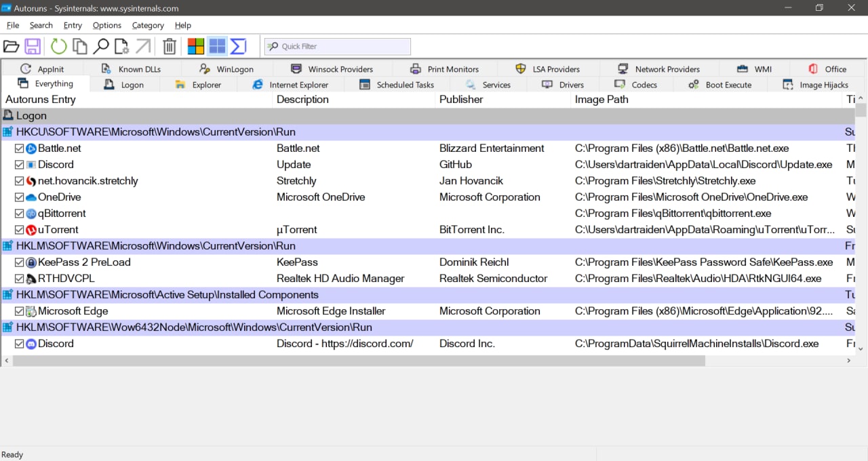
Task: Disable RTHDVCPL entry checkbox
Action: [x=20, y=279]
